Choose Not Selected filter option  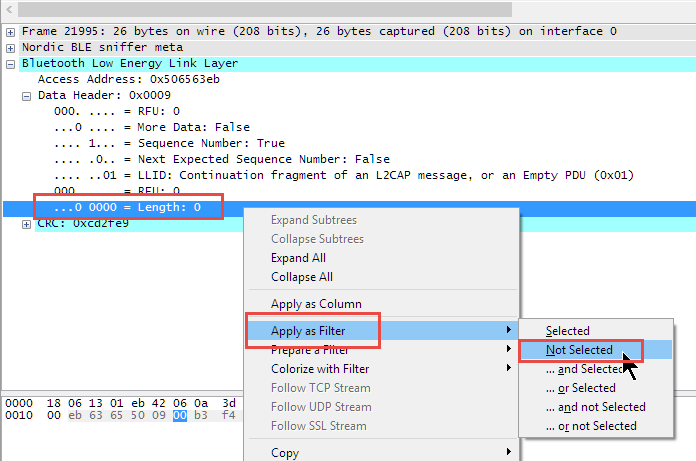(579, 350)
